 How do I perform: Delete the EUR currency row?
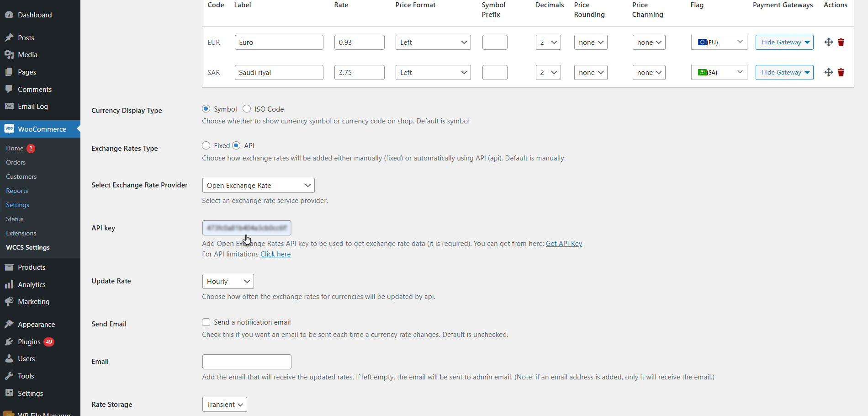[841, 42]
